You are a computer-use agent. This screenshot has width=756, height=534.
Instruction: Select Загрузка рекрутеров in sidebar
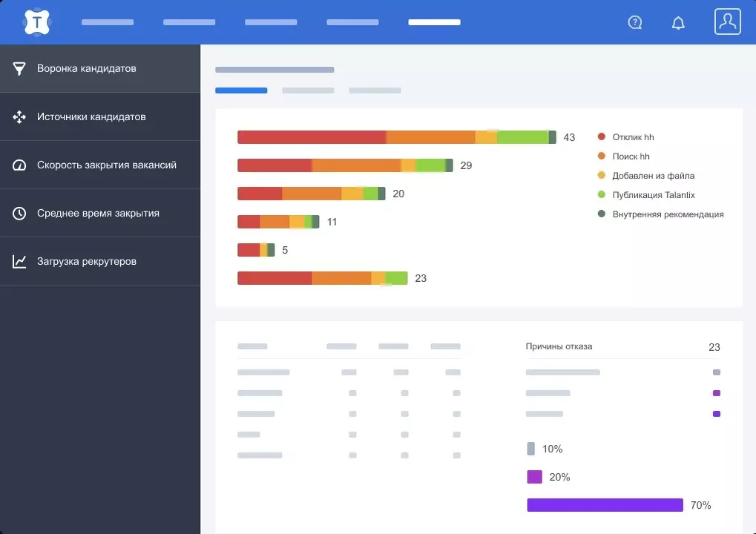point(100,261)
